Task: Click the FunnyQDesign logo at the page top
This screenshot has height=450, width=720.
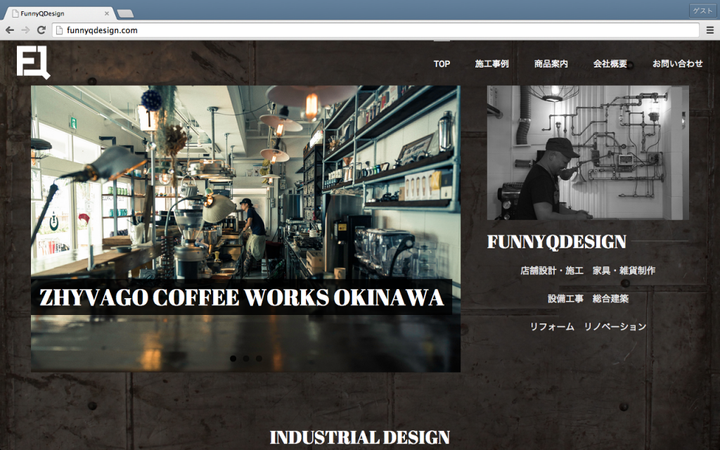Action: [x=33, y=62]
